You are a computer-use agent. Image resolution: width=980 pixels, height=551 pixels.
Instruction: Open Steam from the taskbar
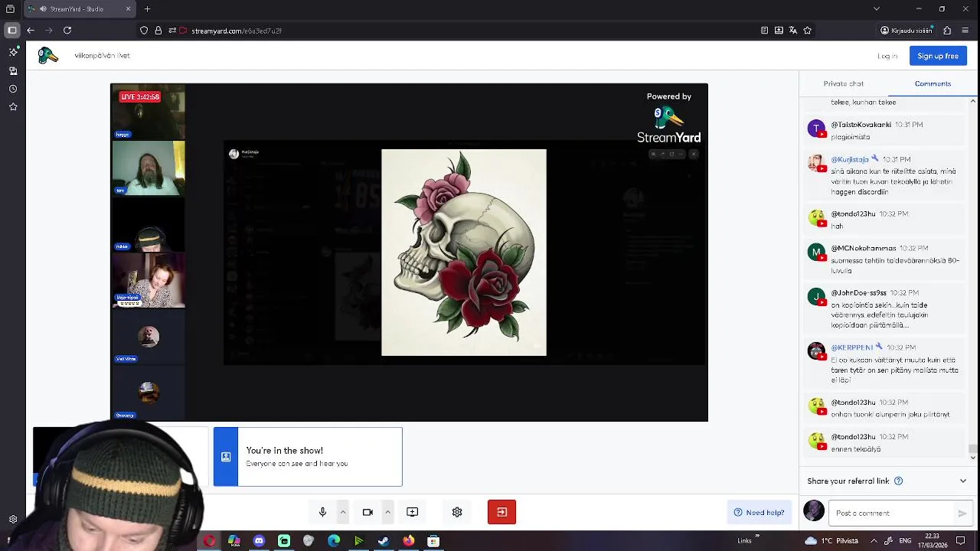384,541
